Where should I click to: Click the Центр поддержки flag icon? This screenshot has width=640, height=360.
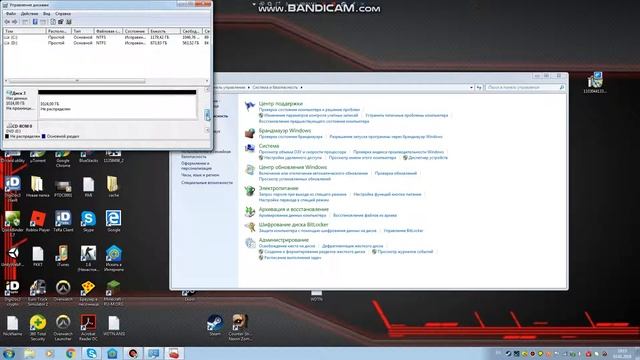point(250,106)
